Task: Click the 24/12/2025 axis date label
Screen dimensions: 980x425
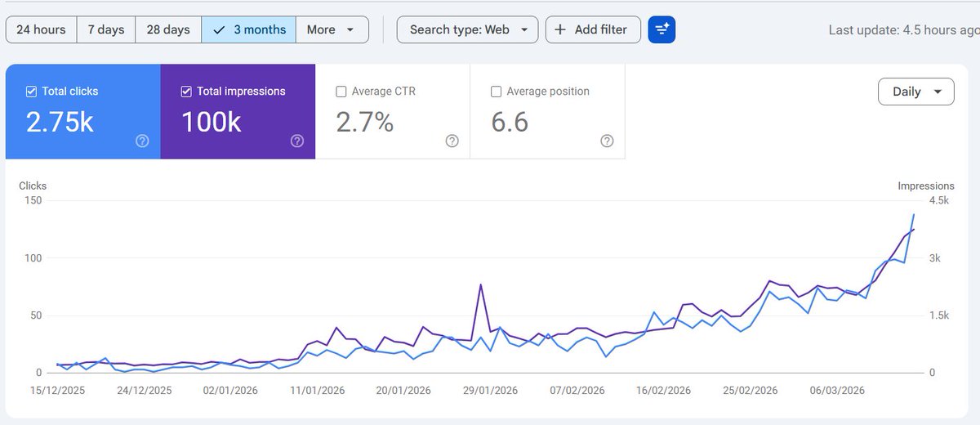Action: tap(143, 391)
